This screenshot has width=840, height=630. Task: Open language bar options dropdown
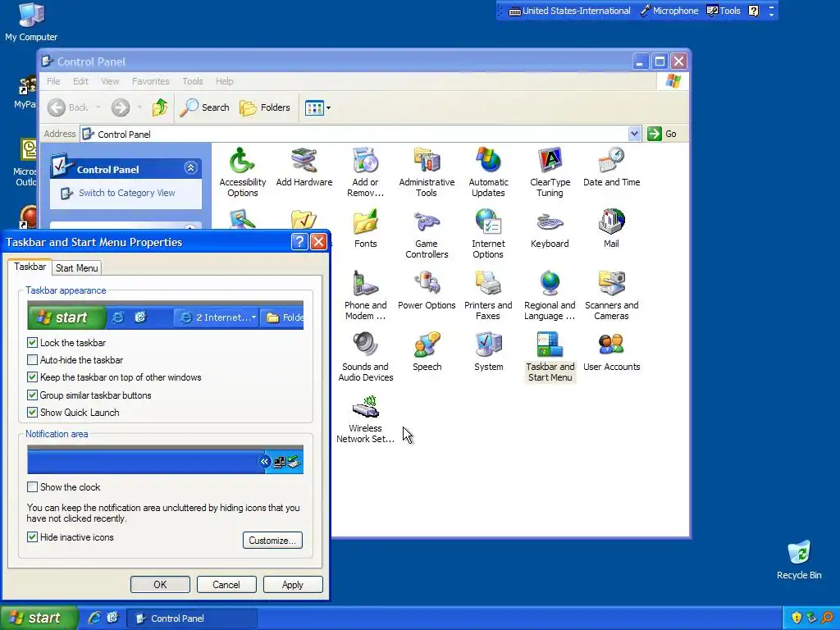tap(771, 15)
